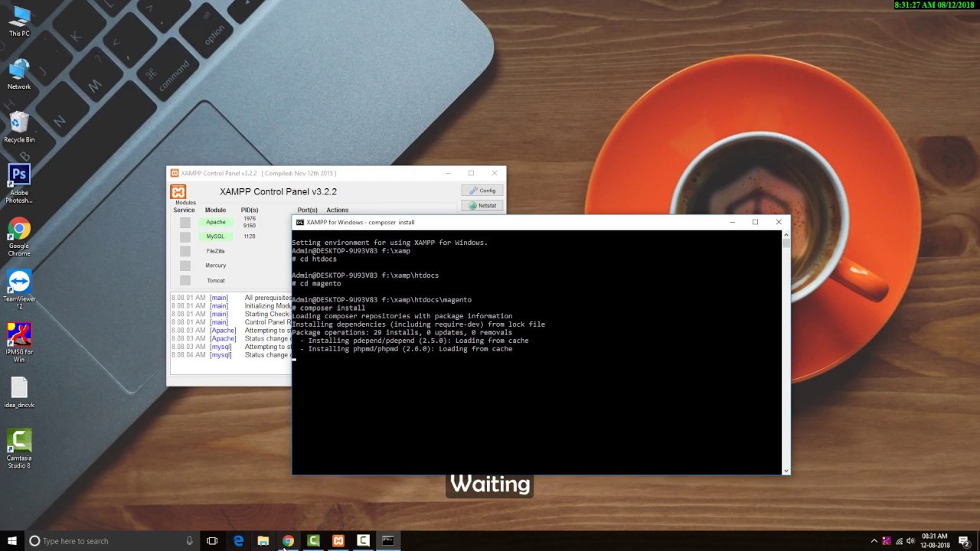Open the This PC desktop icon

19,21
